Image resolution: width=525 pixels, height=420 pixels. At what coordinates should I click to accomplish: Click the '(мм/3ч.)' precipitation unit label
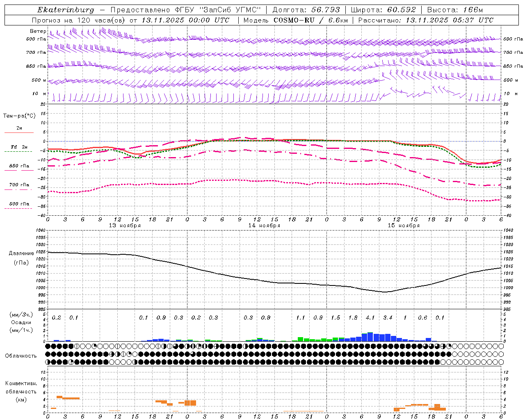[21, 315]
